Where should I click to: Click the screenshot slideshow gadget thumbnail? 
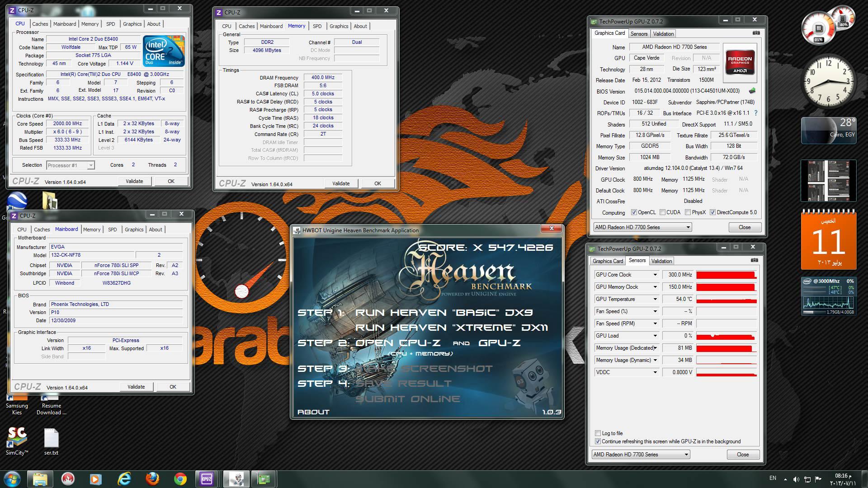(x=829, y=181)
